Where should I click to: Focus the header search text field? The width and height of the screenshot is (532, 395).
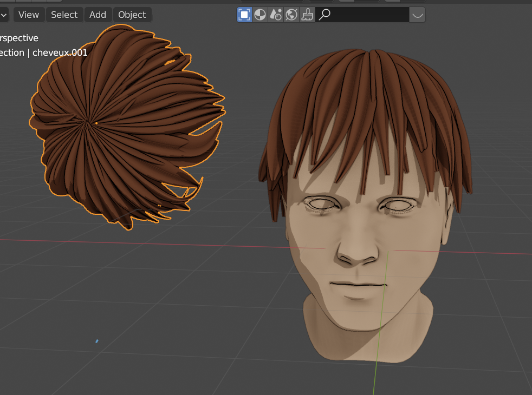pos(369,15)
